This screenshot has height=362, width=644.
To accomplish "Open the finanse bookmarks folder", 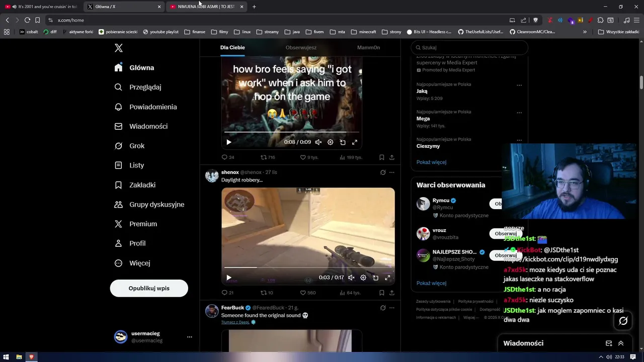I will [x=195, y=32].
